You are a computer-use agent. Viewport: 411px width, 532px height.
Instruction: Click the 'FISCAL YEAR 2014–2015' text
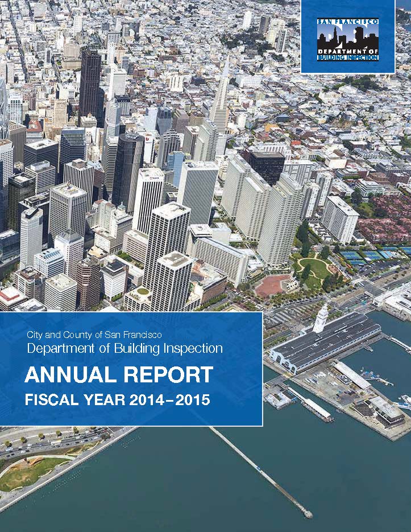pos(117,400)
